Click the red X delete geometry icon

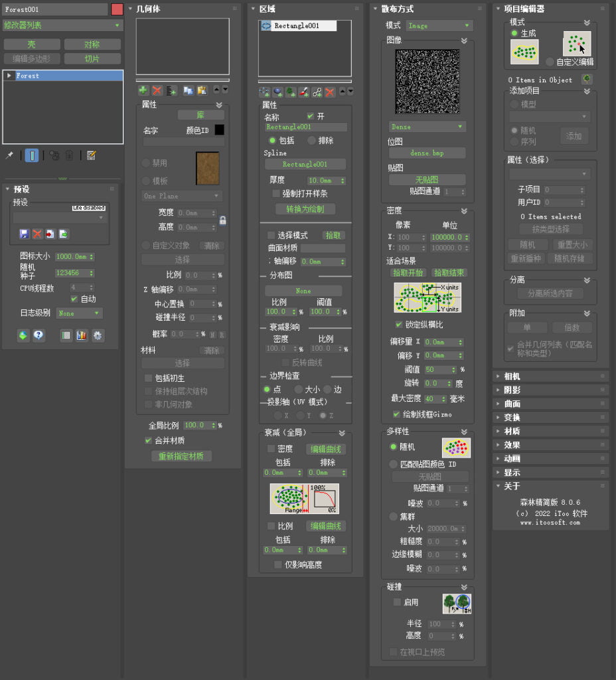tap(157, 90)
